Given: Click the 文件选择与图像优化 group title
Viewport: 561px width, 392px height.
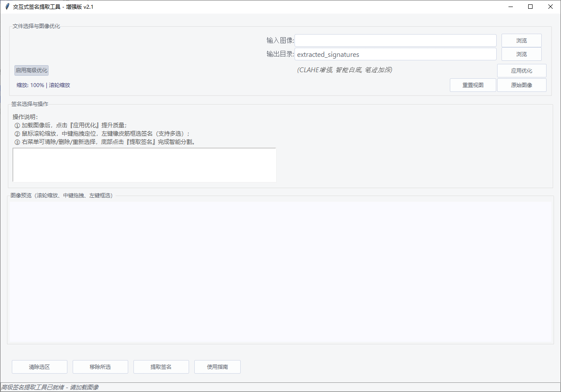Looking at the screenshot, I should tap(36, 26).
